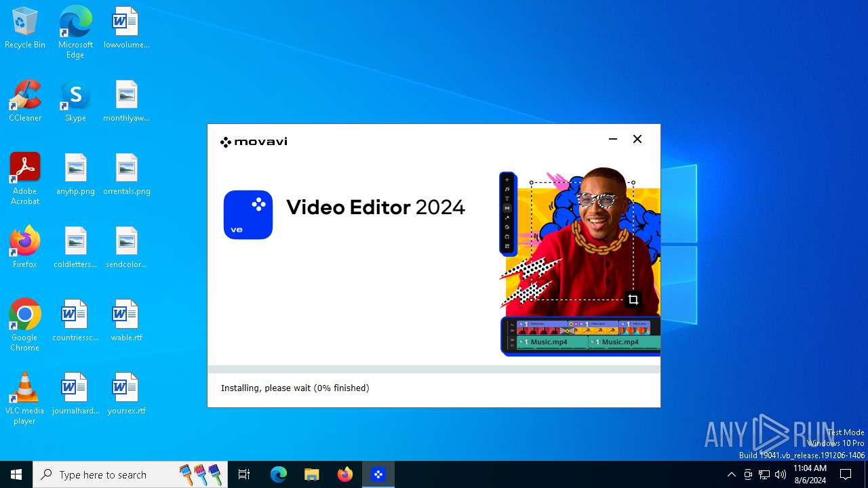868x488 pixels.
Task: Open Google Chrome desktop shortcut
Action: click(25, 325)
